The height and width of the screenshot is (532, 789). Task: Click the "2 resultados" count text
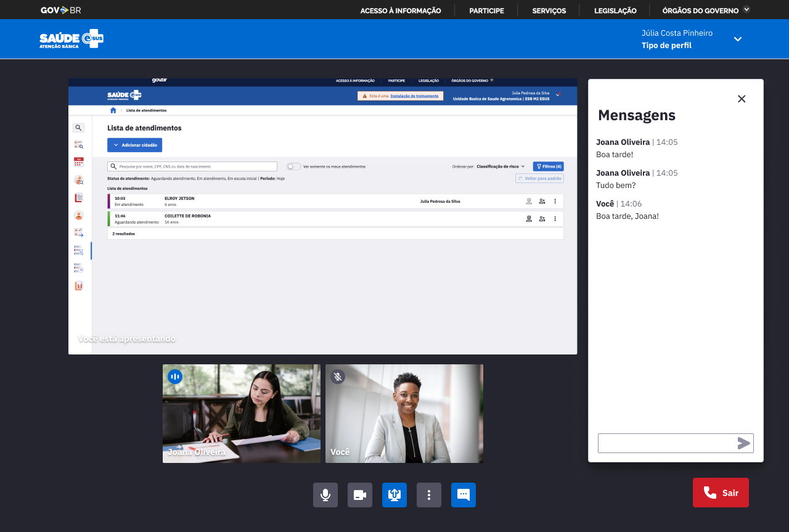tap(123, 234)
